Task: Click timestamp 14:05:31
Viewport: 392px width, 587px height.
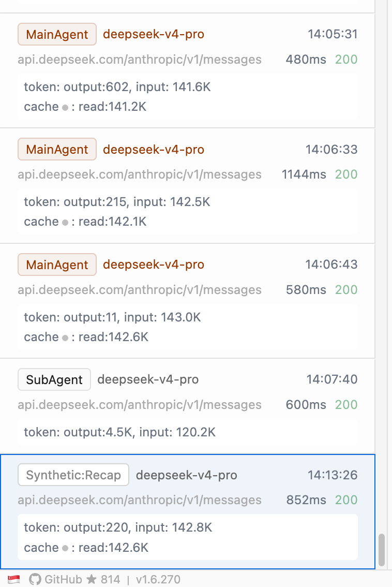Action: tap(333, 35)
